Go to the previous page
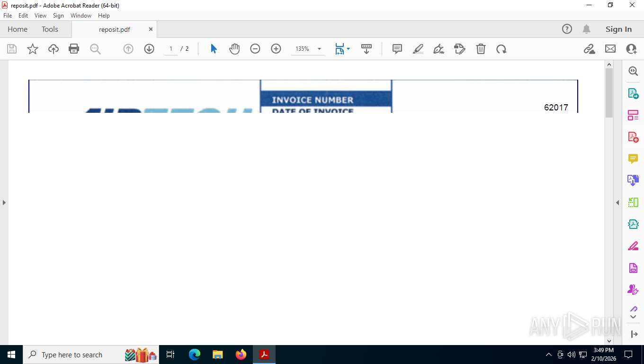 point(128,49)
